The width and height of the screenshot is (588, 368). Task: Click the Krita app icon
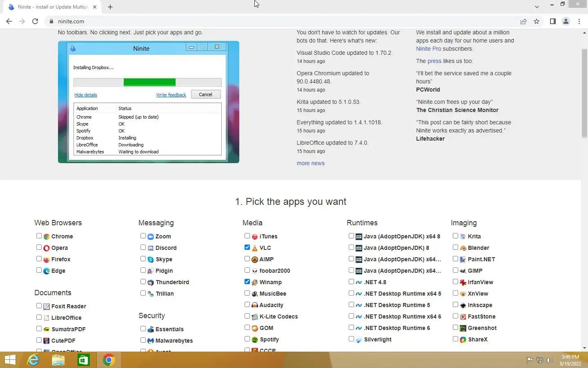463,236
